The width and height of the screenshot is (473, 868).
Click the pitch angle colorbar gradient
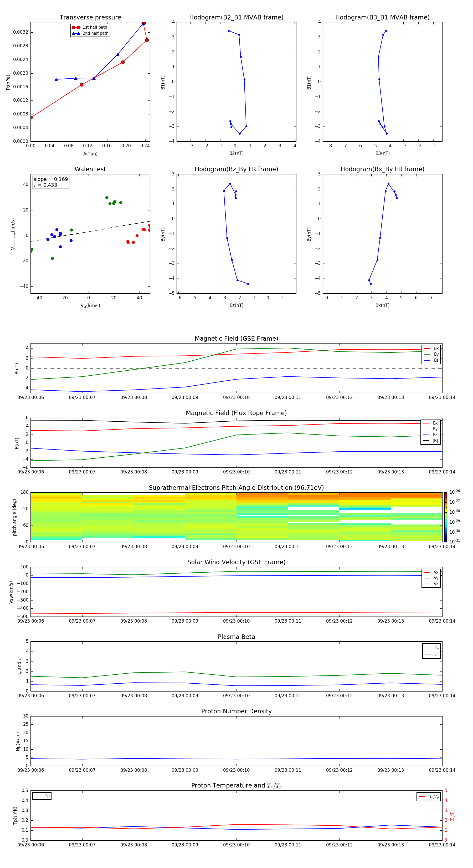[445, 517]
